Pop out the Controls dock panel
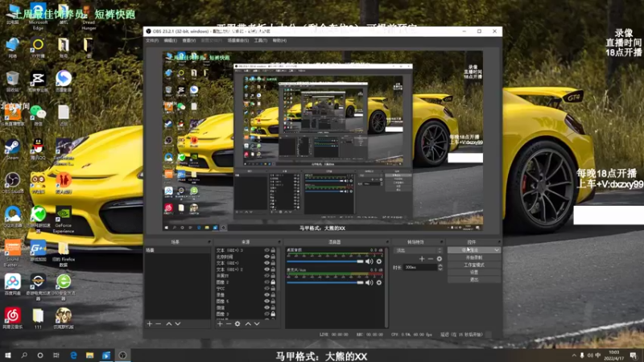 pyautogui.click(x=498, y=242)
